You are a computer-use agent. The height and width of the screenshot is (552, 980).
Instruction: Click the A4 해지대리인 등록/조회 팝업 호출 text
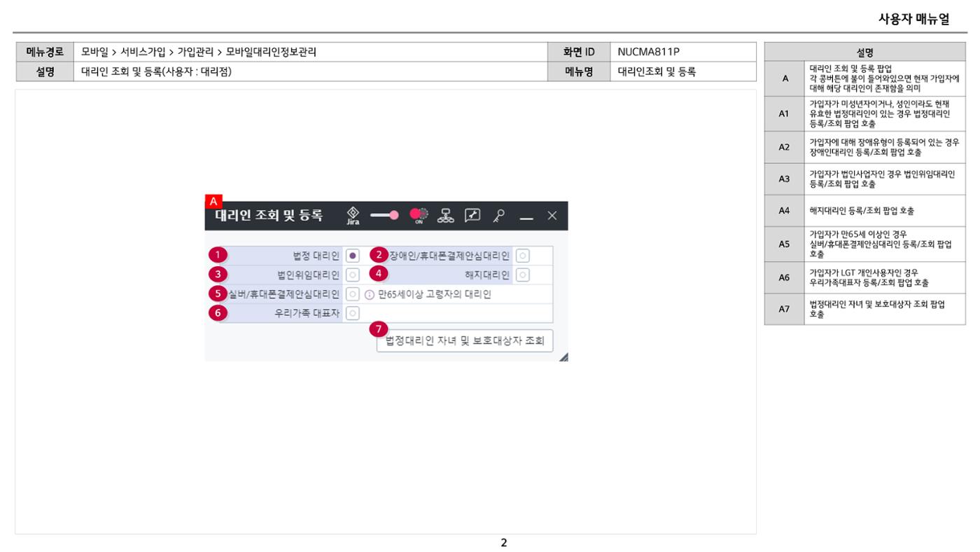(862, 210)
